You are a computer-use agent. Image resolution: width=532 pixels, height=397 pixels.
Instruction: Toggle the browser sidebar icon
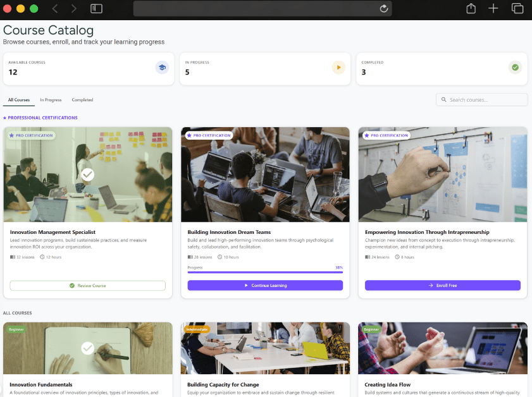[x=96, y=8]
